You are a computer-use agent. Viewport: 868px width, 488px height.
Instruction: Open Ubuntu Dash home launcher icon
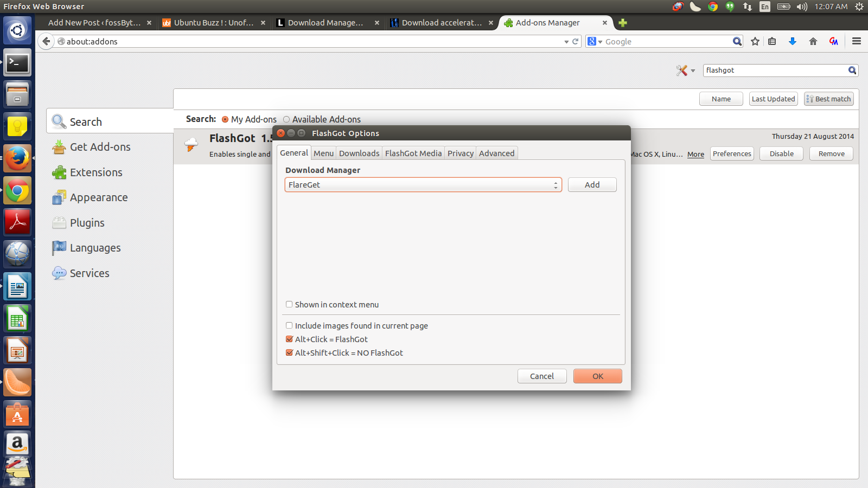point(17,30)
